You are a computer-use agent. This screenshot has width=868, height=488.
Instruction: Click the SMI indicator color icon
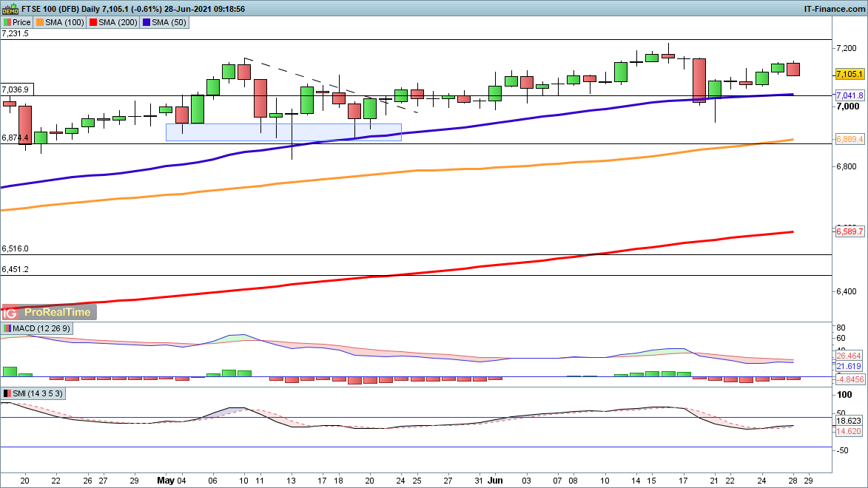click(7, 393)
